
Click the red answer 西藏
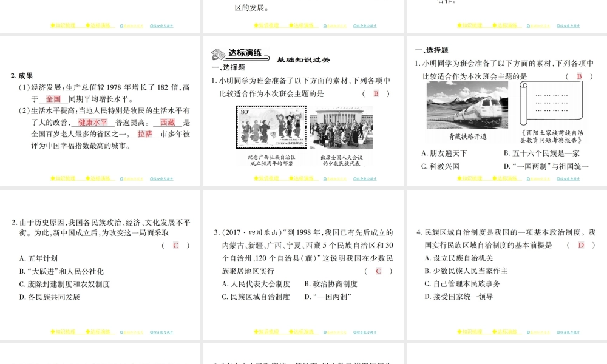[168, 123]
